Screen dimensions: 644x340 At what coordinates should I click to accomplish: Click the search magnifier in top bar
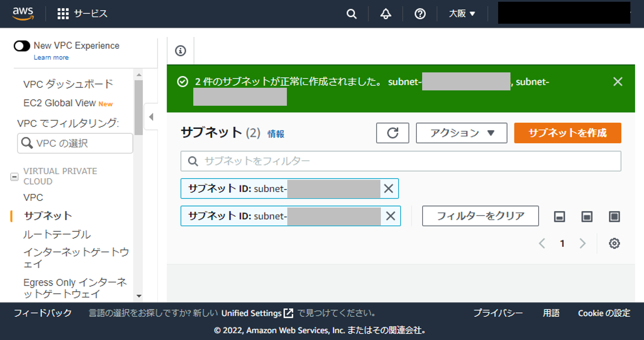(351, 14)
